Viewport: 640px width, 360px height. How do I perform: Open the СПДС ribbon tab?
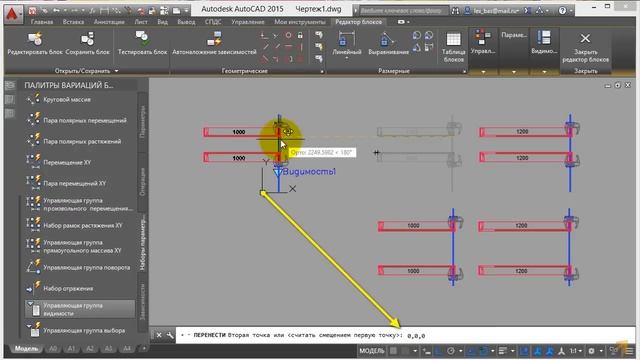[x=213, y=22]
